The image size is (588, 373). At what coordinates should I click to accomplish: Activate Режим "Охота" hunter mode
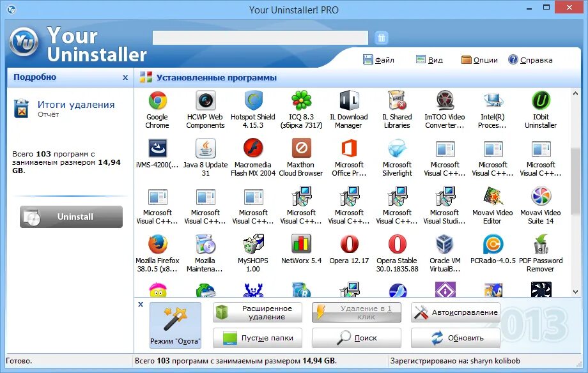(x=176, y=326)
